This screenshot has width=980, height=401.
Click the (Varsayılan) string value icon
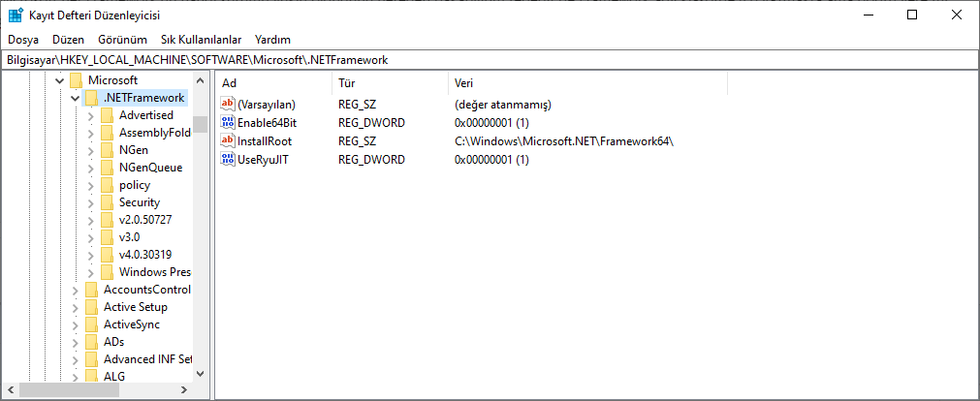(x=229, y=105)
